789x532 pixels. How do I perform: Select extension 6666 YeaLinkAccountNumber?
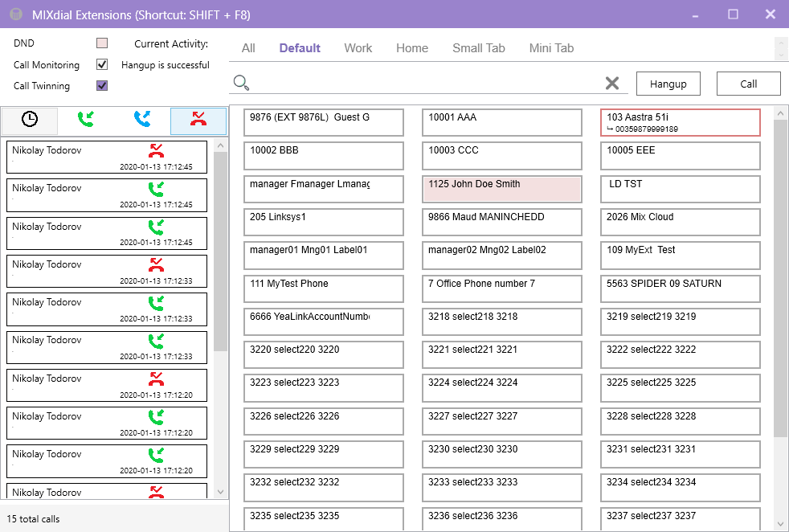click(x=324, y=321)
